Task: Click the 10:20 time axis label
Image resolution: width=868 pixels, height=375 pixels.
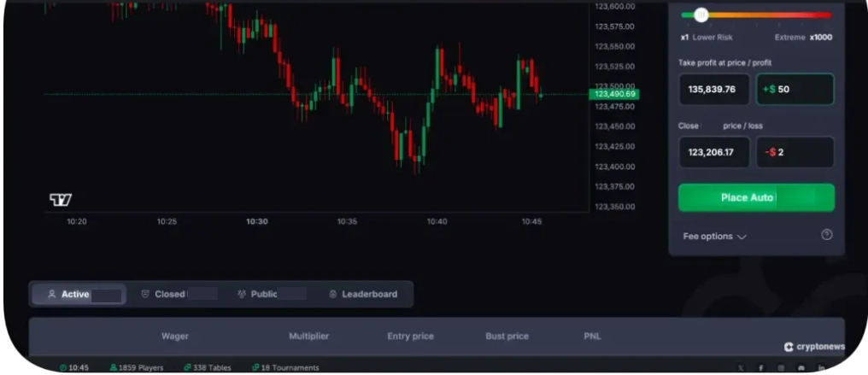Action: [x=77, y=221]
